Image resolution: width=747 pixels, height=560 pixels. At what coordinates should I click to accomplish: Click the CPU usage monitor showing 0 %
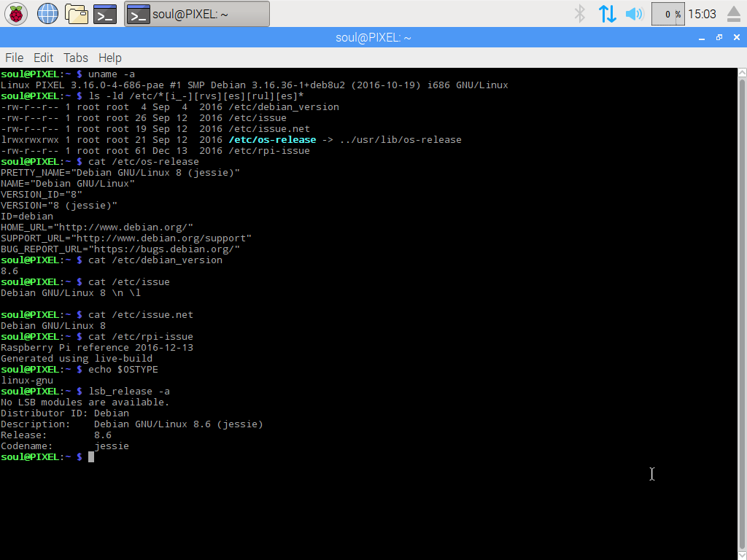coord(667,14)
